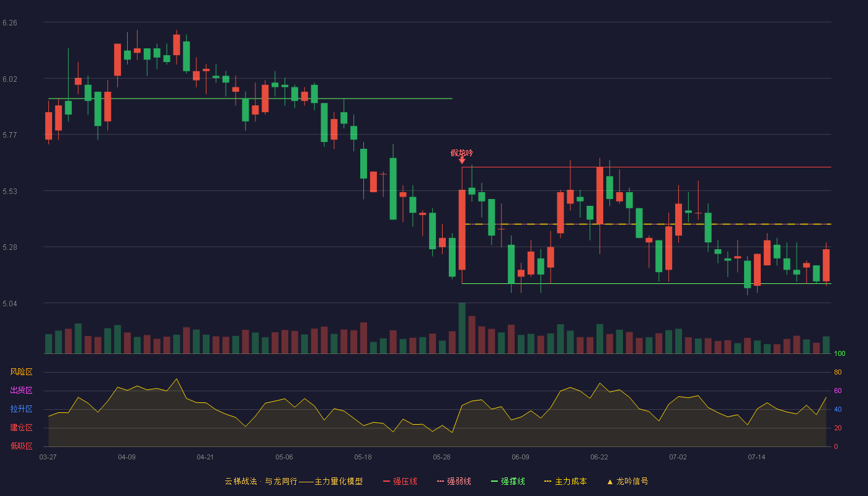Click the 04-09 date label
868x496 pixels.
126,457
